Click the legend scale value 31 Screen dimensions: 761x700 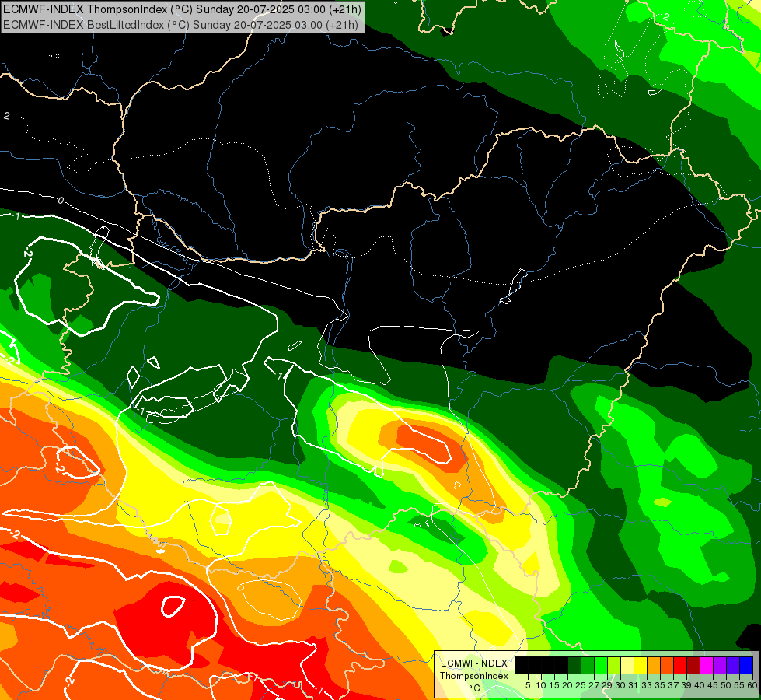pos(634,685)
